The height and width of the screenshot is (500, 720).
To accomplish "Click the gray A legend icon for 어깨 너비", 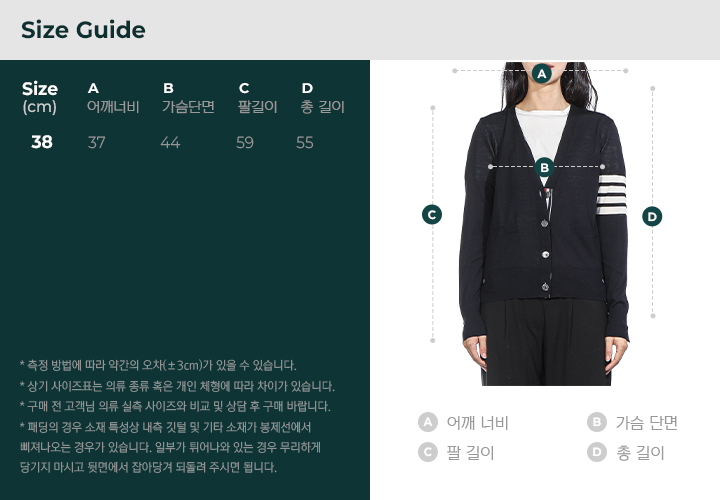I will tap(428, 422).
